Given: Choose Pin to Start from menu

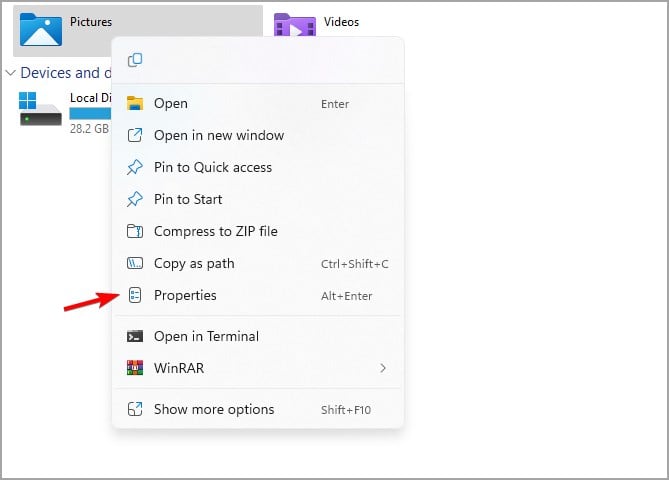Looking at the screenshot, I should tap(188, 199).
